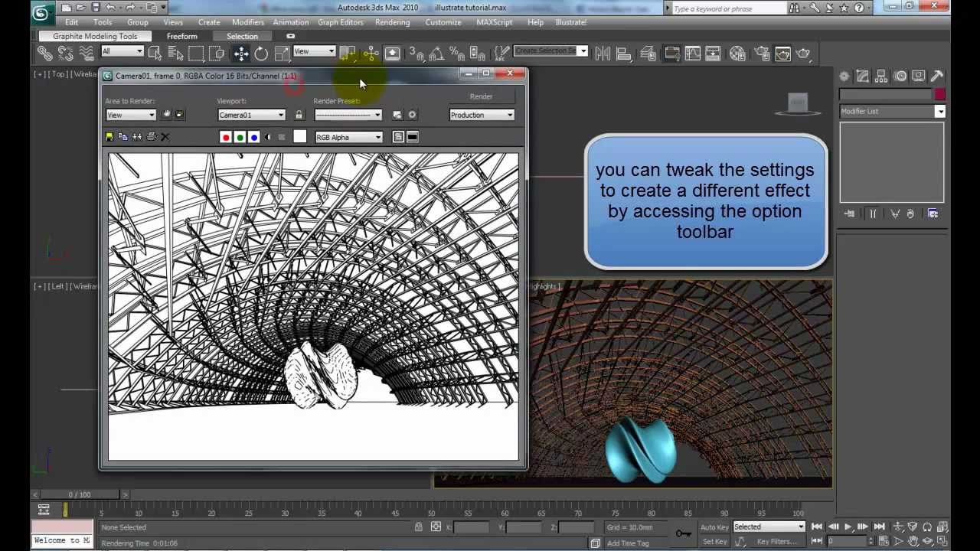
Task: Click the Render Production teapot icon
Action: [x=803, y=53]
